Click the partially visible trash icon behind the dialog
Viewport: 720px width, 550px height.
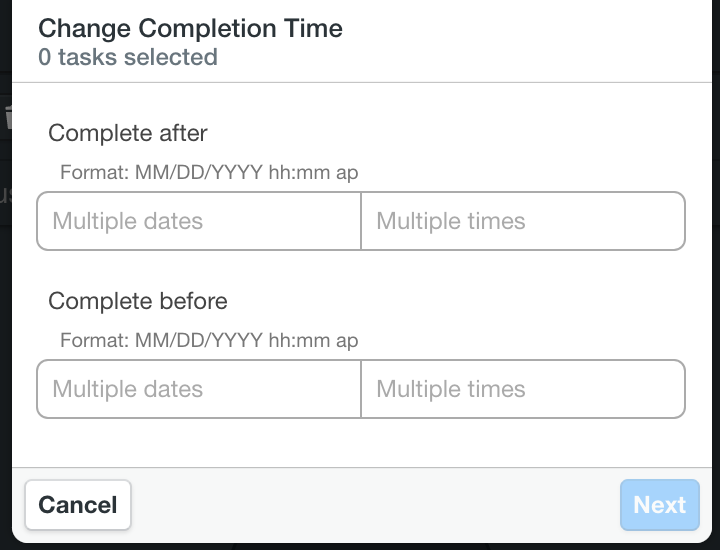click(7, 116)
